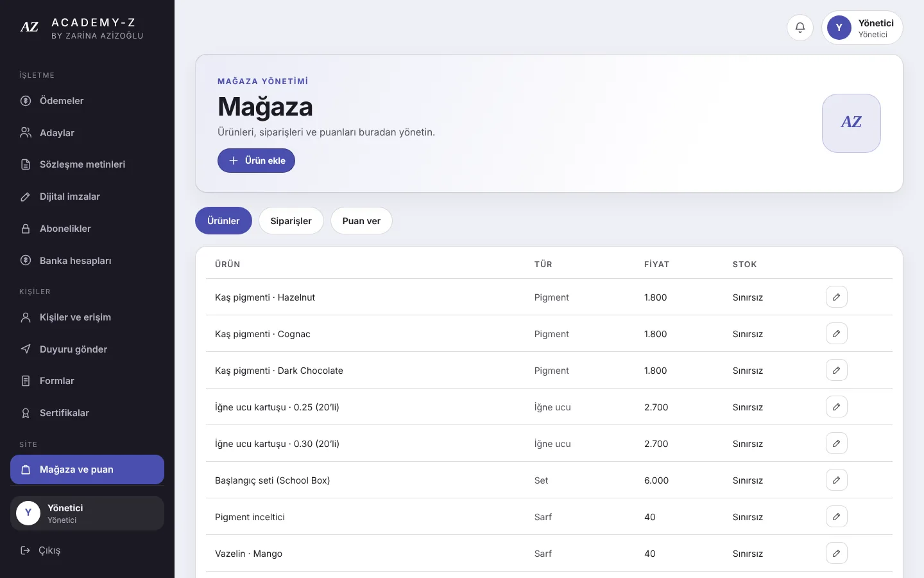Edit the Kaş pigmenti Dark Chocolate row
The height and width of the screenshot is (578, 924).
(x=837, y=370)
